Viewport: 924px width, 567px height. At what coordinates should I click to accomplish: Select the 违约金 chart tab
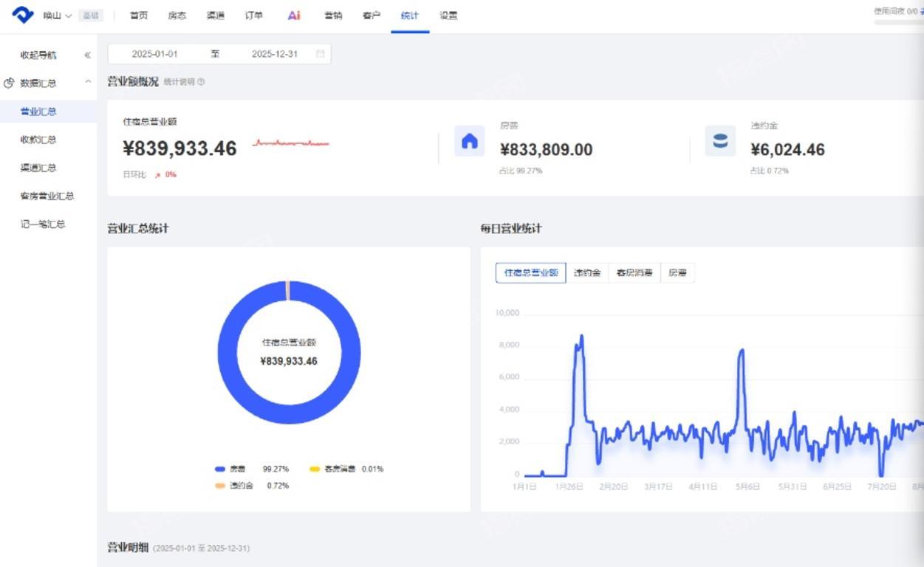click(587, 272)
